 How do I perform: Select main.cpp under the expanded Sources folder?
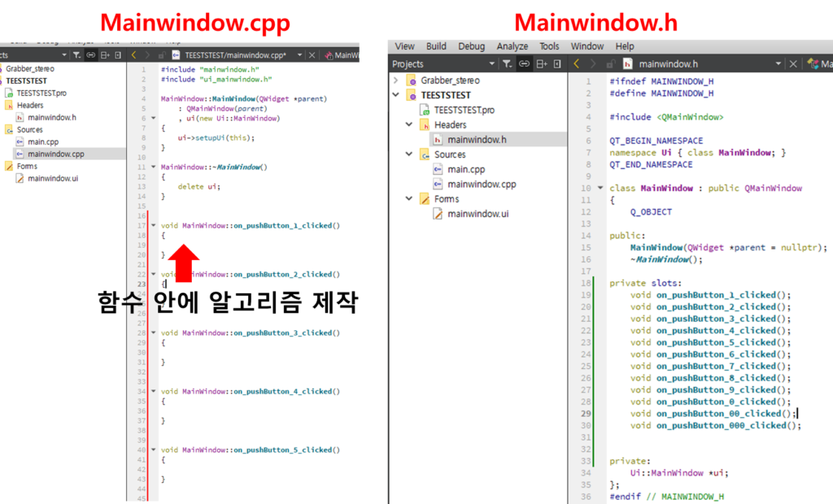pyautogui.click(x=465, y=169)
